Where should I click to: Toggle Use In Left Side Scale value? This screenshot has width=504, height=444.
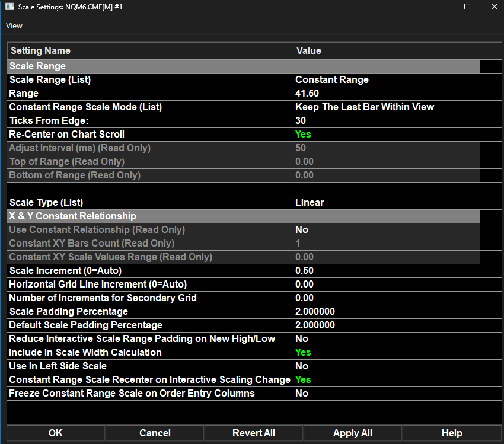(387, 366)
